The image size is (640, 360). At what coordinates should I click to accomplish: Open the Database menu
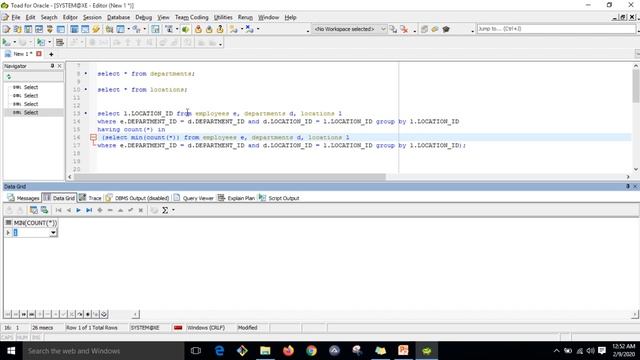(x=118, y=17)
